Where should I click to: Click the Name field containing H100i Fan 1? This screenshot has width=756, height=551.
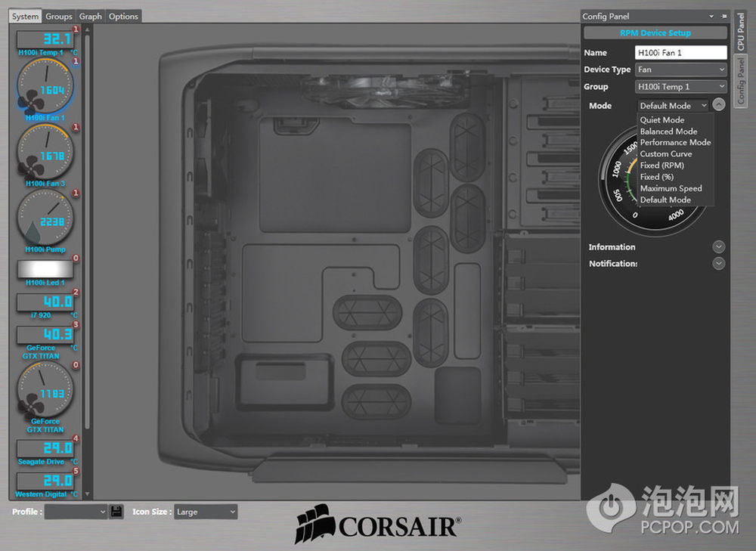[x=681, y=53]
